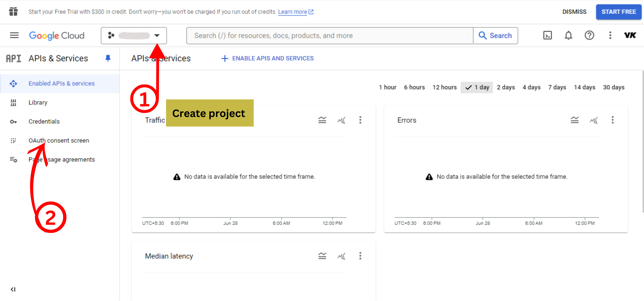The width and height of the screenshot is (644, 301).
Task: Open Traffic chart more options
Action: click(360, 120)
